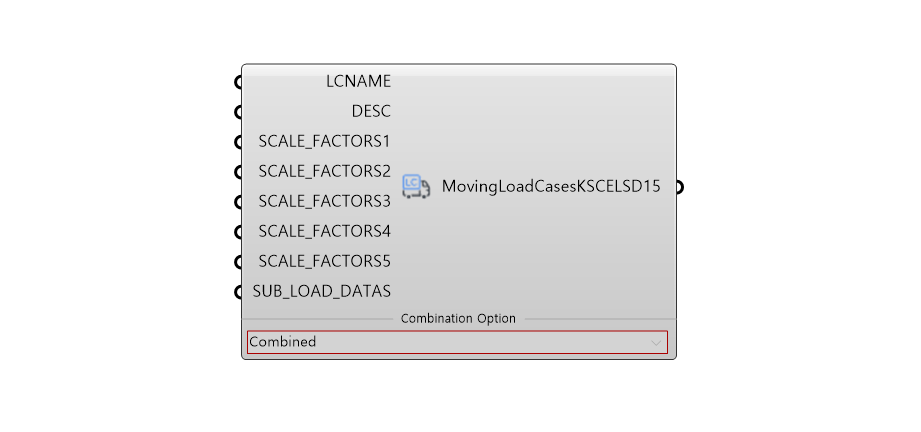921x432 pixels.
Task: Click the chevron arrow in the Combined dropdown
Action: 656,343
